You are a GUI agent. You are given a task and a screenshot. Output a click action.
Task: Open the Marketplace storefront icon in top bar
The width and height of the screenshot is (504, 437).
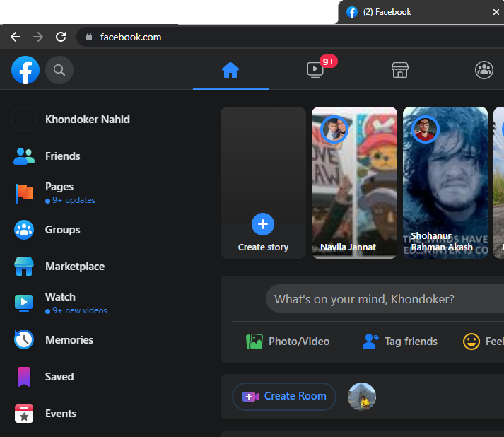(400, 70)
